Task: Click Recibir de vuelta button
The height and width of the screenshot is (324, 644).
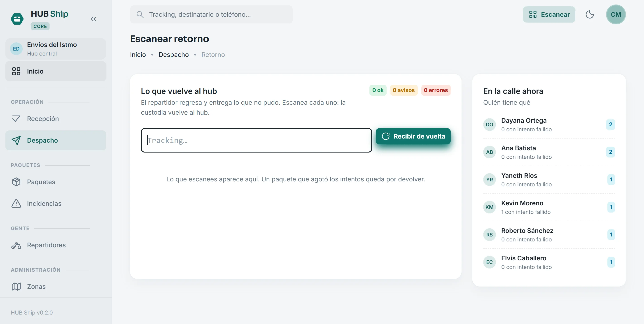Action: tap(413, 137)
